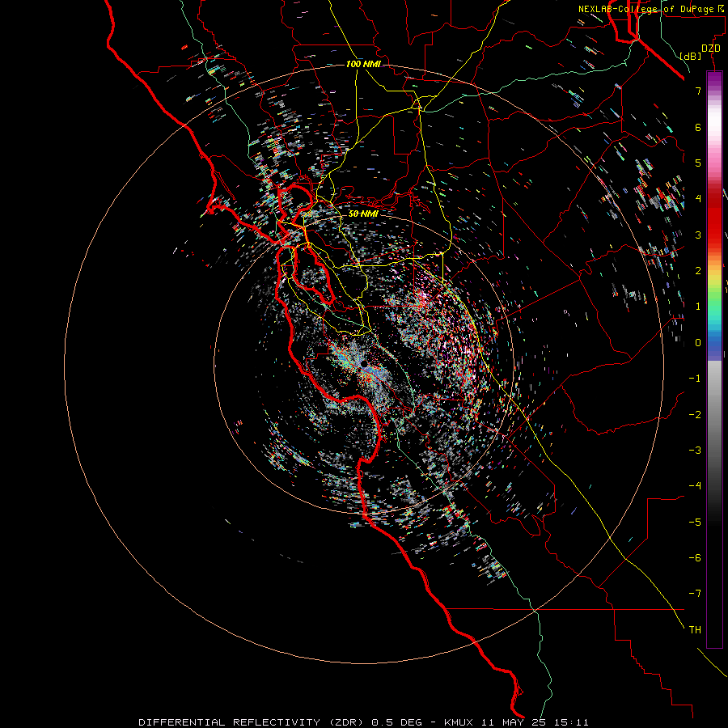
Task: Click the -4 dB tick label
Action: (x=695, y=486)
